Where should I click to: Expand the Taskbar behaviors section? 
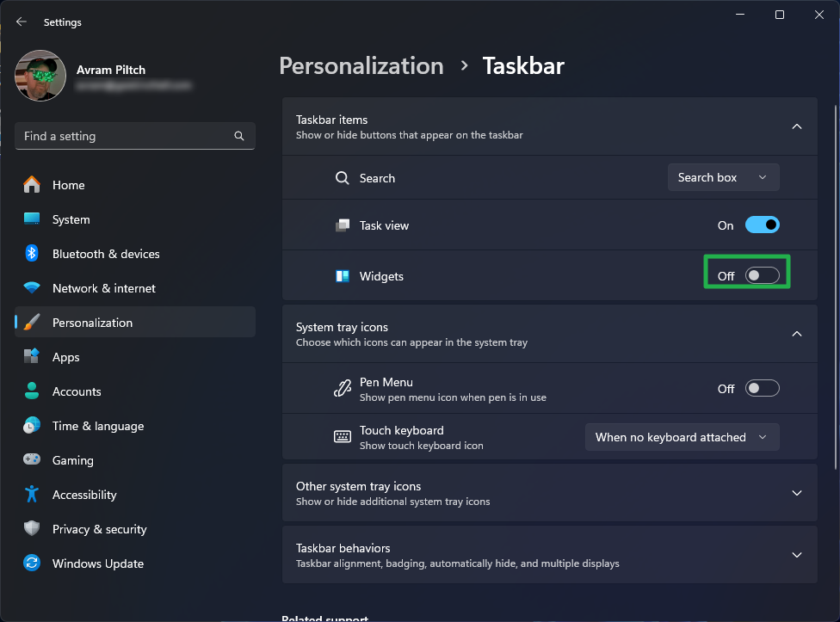[x=796, y=555]
